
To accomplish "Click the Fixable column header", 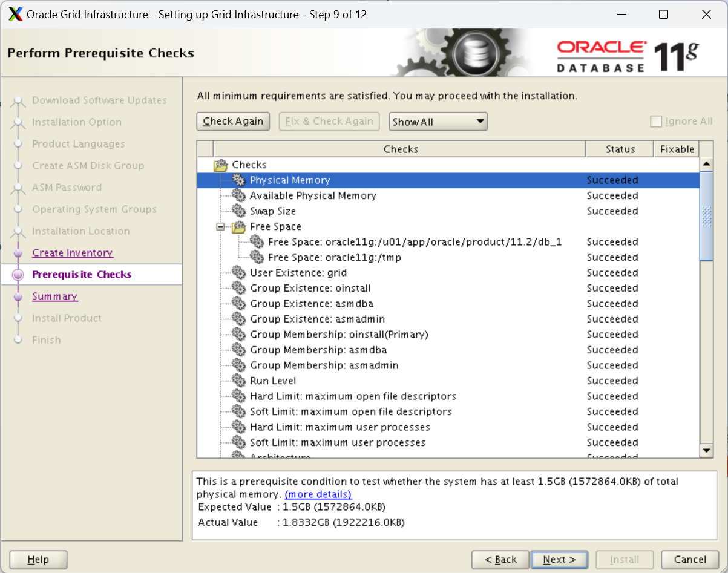I will (677, 149).
